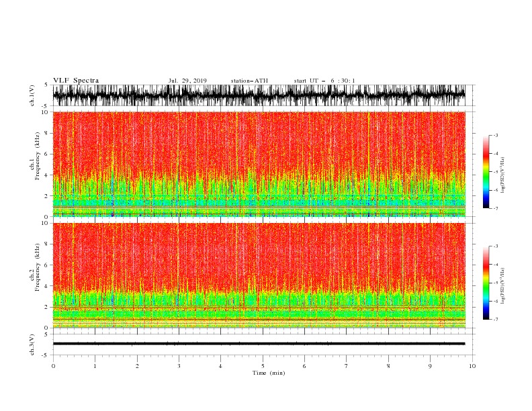Image resolution: width=532 pixels, height=411 pixels.
Task: Click the "3" tick label on the time axis
Action: coord(179,366)
